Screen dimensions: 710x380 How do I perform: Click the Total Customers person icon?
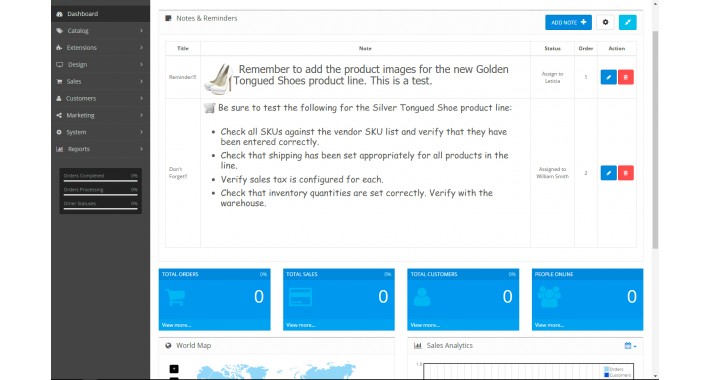(422, 297)
